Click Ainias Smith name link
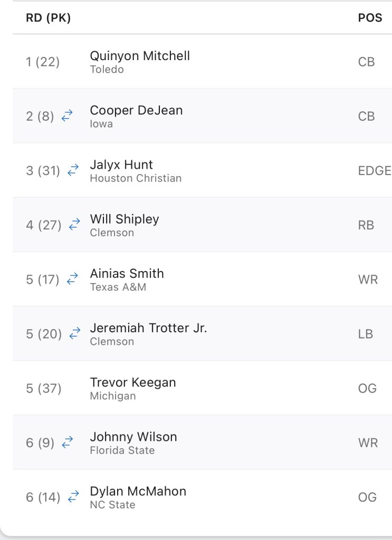This screenshot has height=540, width=392. click(x=127, y=273)
